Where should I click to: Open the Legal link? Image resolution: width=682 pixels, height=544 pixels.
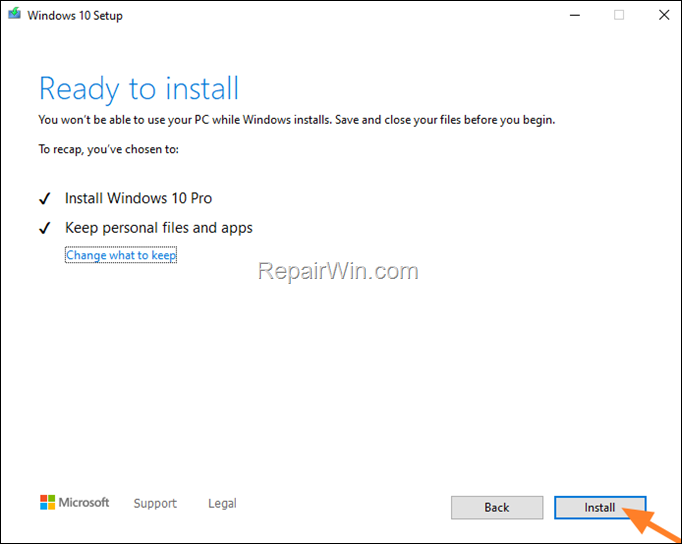[222, 503]
